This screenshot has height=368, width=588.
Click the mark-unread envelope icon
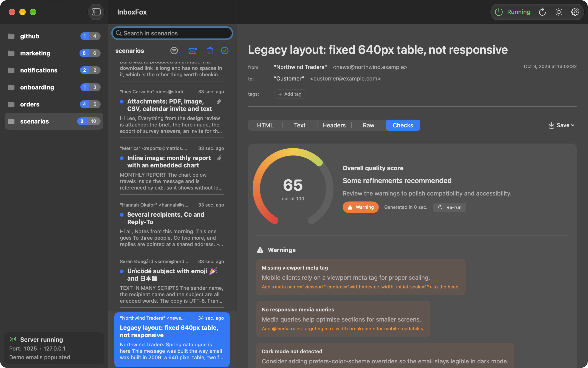click(x=192, y=51)
